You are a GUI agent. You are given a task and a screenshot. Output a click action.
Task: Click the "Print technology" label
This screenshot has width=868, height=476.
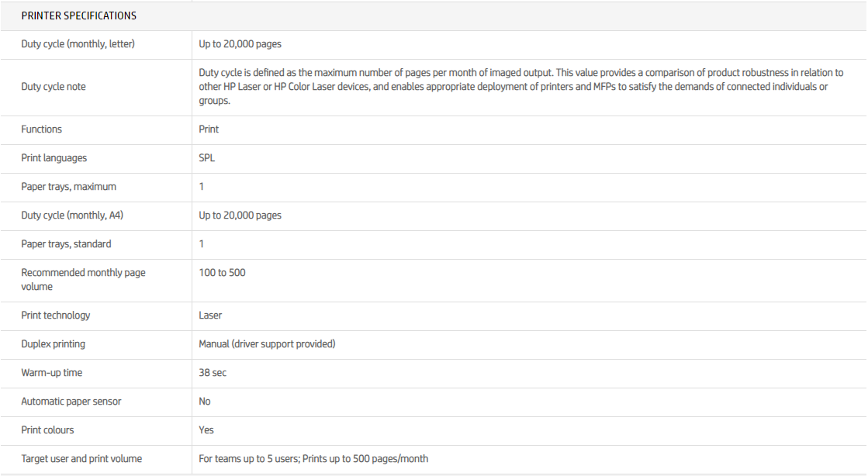click(56, 316)
